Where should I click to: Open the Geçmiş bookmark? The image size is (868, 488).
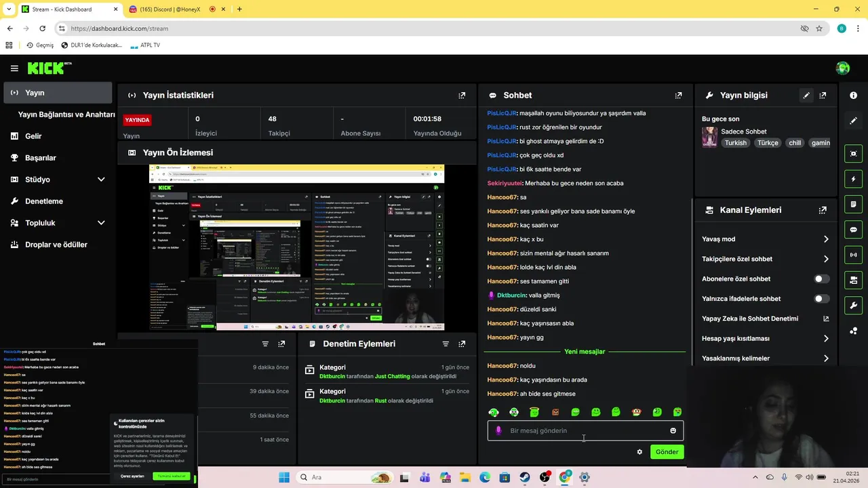click(x=39, y=45)
